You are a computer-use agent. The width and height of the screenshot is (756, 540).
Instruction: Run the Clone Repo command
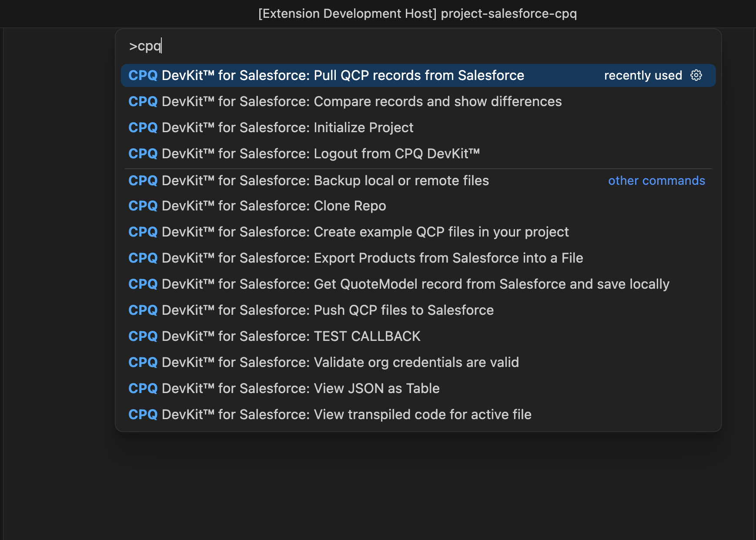(418, 206)
